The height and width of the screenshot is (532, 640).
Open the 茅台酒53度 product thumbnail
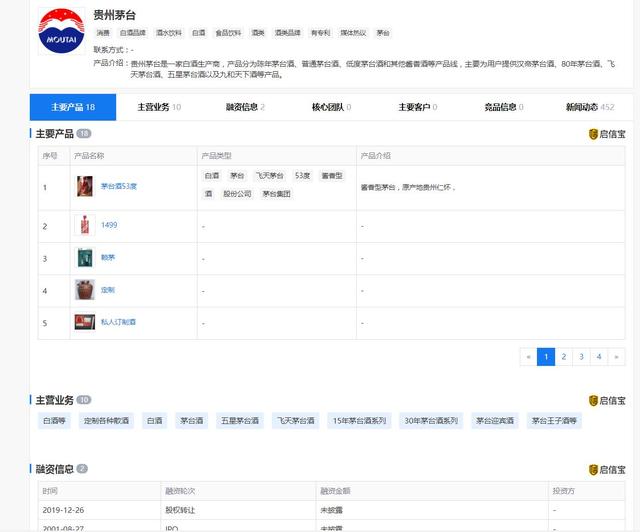coord(85,186)
